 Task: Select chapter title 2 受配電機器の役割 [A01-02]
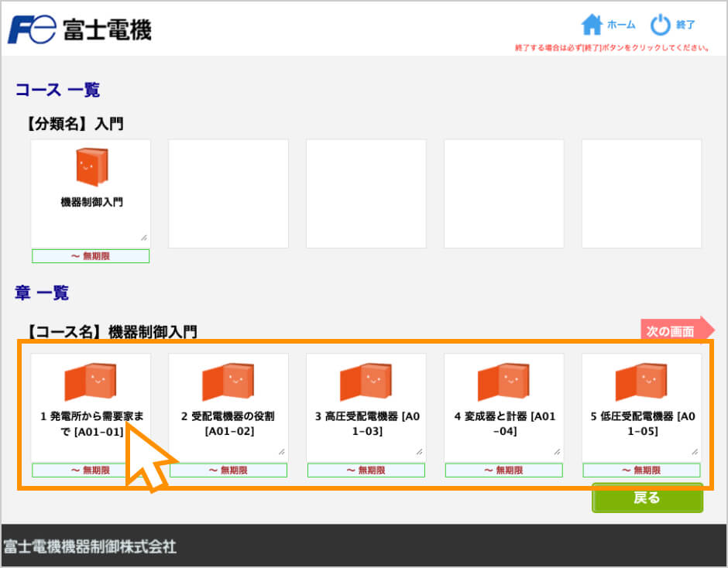click(x=228, y=424)
